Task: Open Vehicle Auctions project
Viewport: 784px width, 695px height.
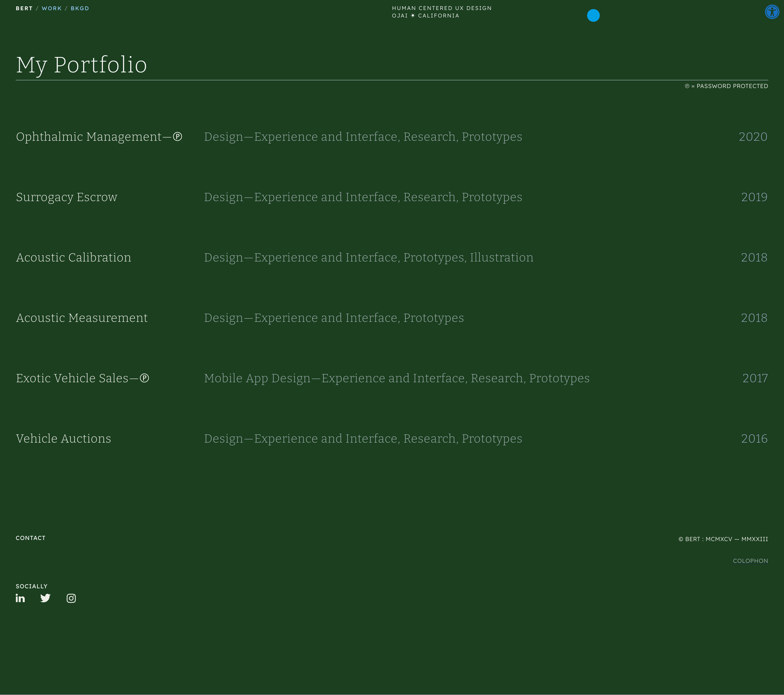Action: tap(63, 438)
